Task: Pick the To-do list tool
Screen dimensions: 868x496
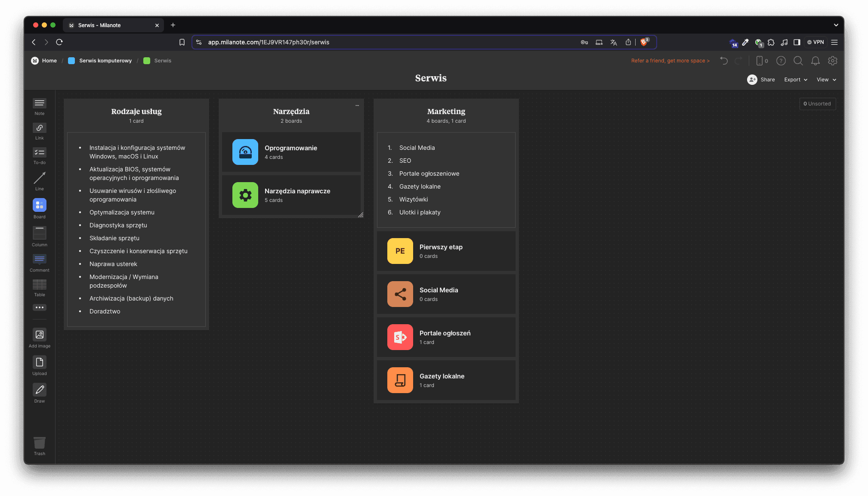Action: click(x=39, y=152)
